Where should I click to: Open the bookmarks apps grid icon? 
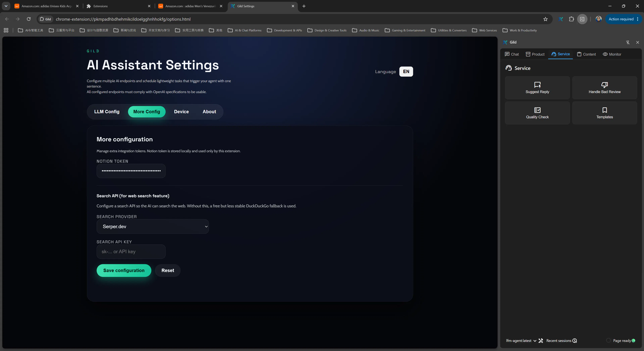point(6,30)
